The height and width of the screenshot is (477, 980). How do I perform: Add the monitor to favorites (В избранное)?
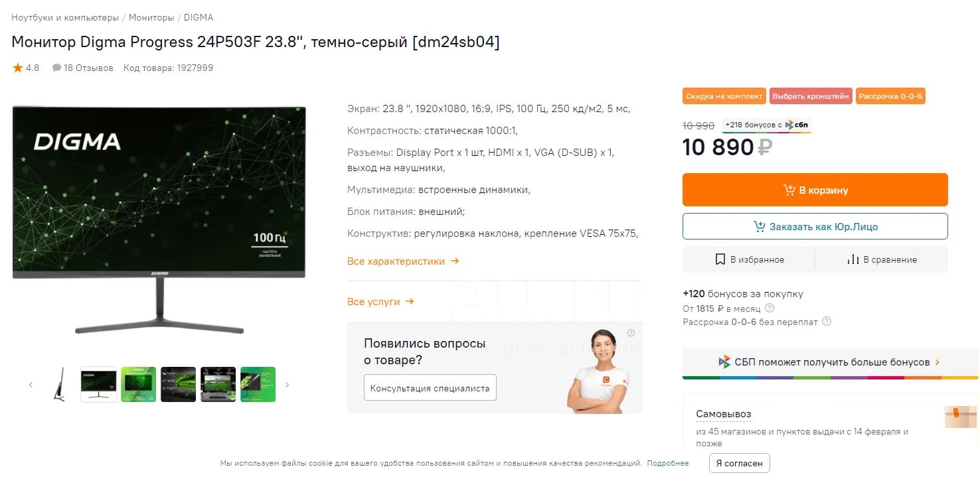point(749,259)
